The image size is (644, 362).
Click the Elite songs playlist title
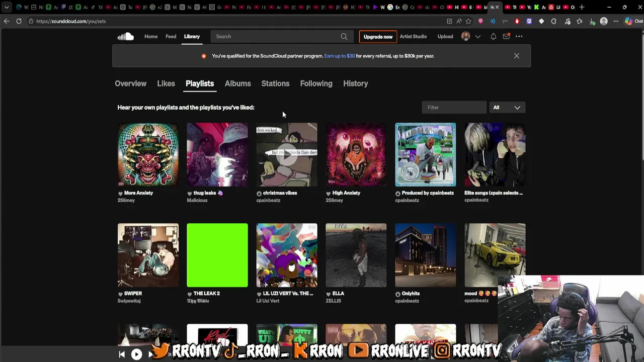(x=494, y=193)
